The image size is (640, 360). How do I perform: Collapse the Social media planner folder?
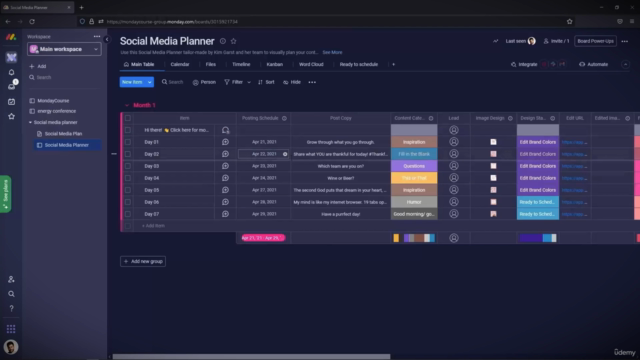(30, 122)
